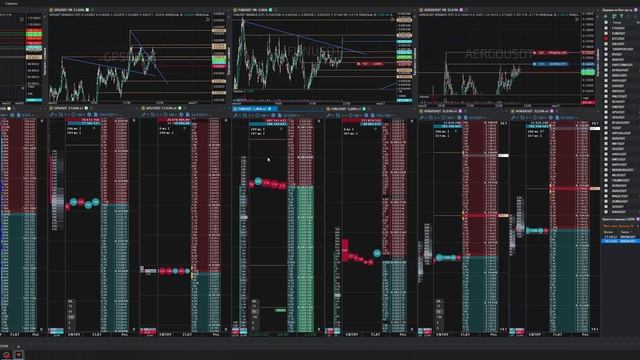Image resolution: width=640 pixels, height=360 pixels.
Task: Open the funnel filter icon in watchlist toolbar
Action: (622, 16)
